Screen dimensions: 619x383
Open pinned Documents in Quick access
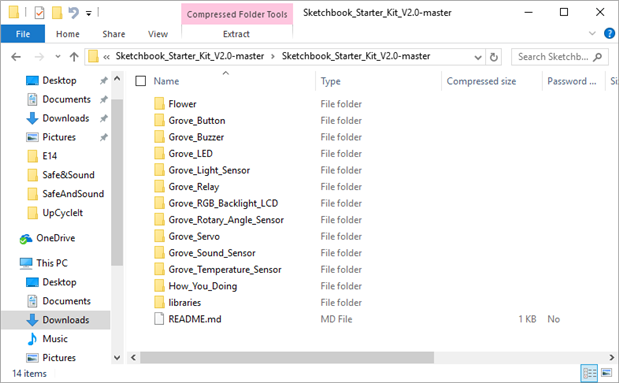coord(66,100)
